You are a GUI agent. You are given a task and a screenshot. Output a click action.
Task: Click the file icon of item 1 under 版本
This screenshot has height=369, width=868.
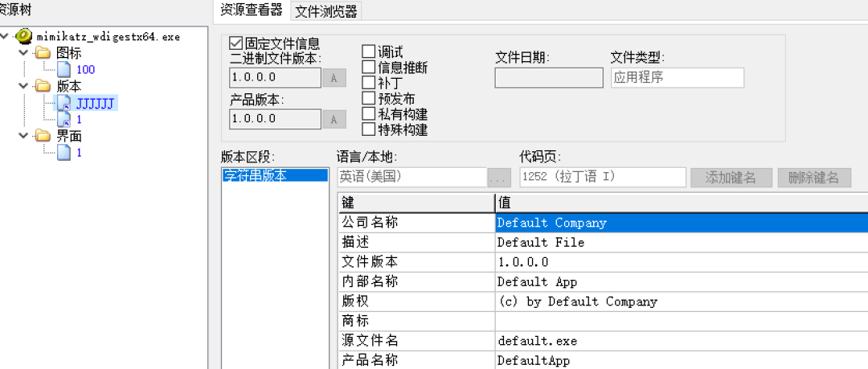click(64, 119)
